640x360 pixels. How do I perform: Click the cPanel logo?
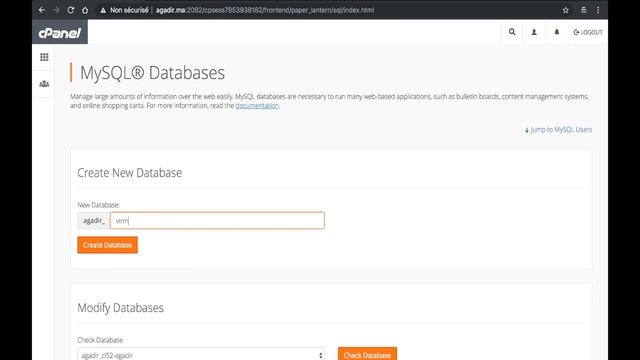tap(60, 32)
